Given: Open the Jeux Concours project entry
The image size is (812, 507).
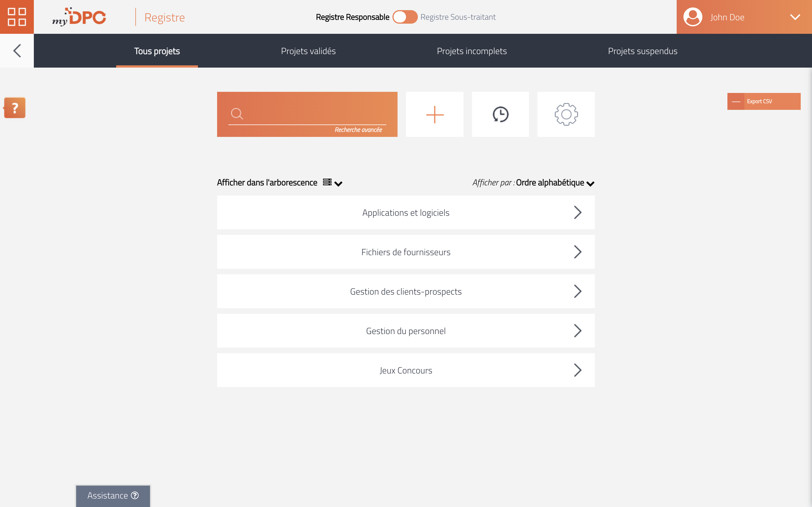Looking at the screenshot, I should [406, 370].
